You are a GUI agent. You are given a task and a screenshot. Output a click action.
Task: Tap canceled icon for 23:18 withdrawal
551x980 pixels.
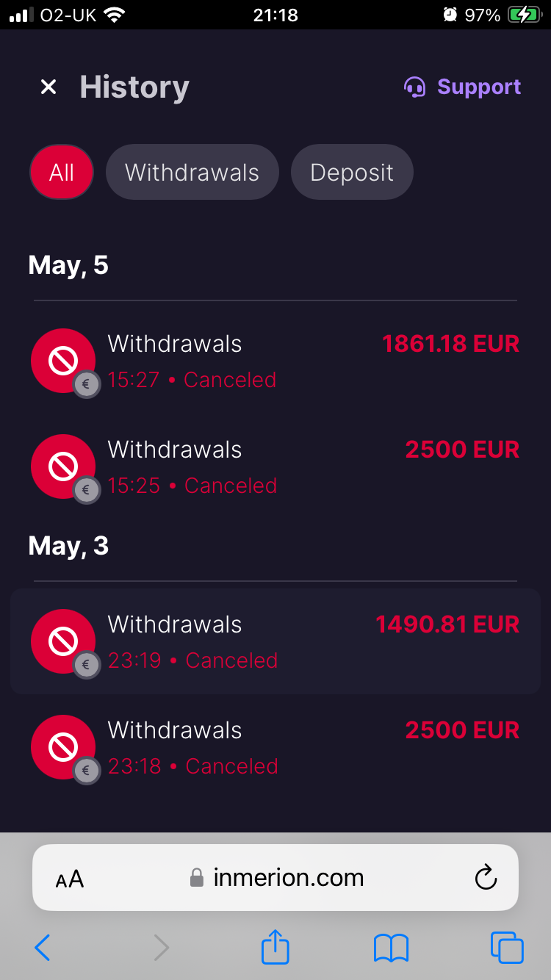click(x=63, y=747)
